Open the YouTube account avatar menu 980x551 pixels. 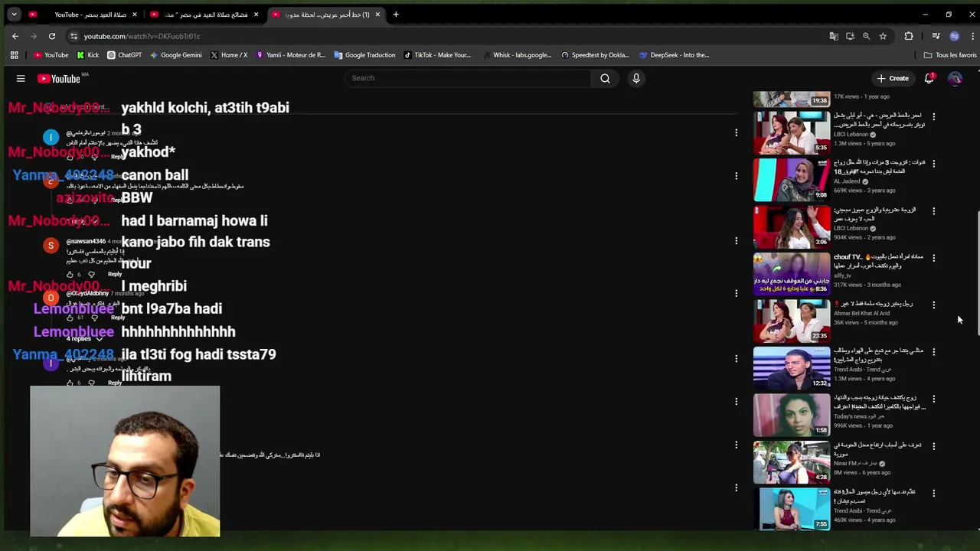955,78
